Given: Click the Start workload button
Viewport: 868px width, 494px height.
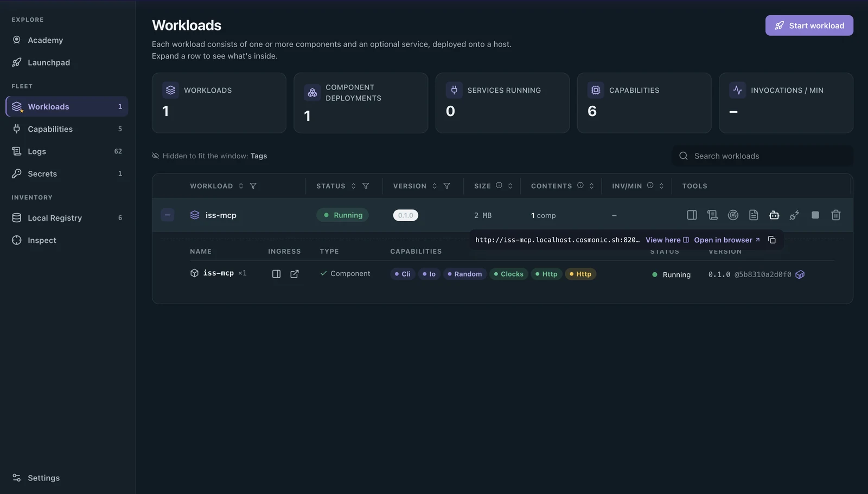Looking at the screenshot, I should click(x=809, y=25).
